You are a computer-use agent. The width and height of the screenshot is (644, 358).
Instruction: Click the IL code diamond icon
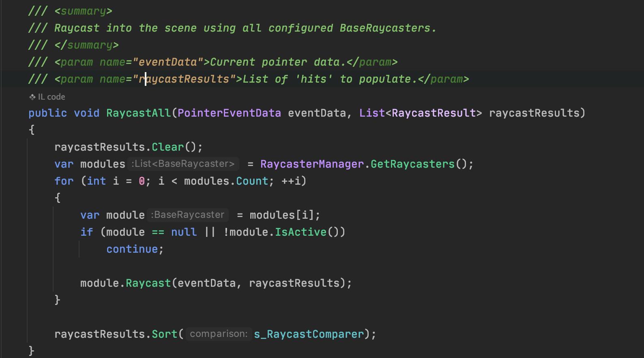[32, 97]
